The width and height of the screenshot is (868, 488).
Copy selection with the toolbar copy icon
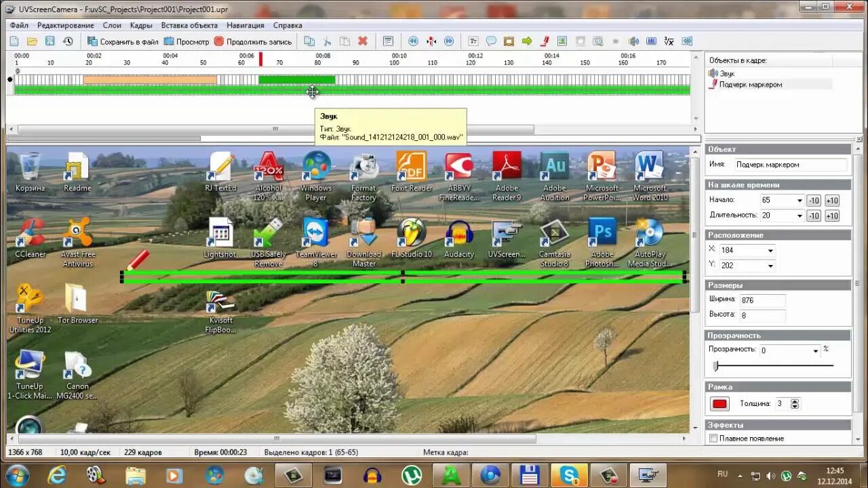tap(309, 41)
